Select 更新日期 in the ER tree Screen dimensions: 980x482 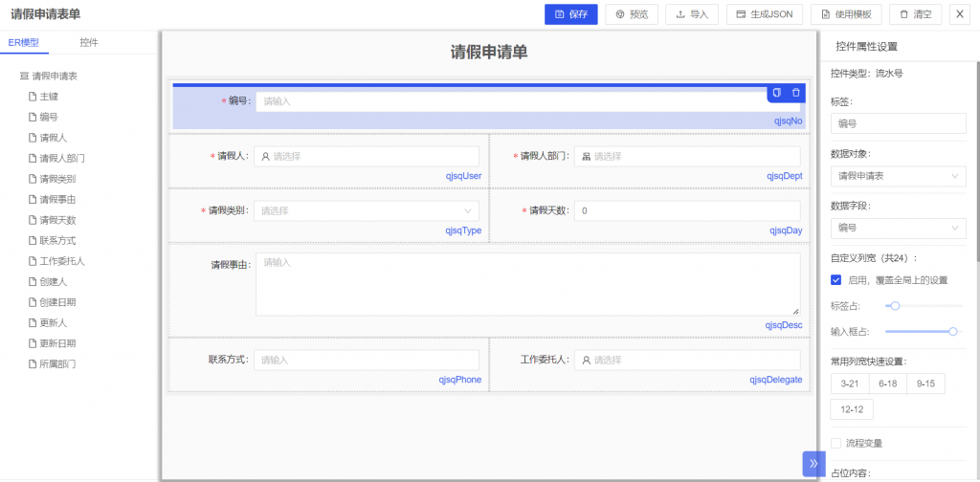click(57, 343)
